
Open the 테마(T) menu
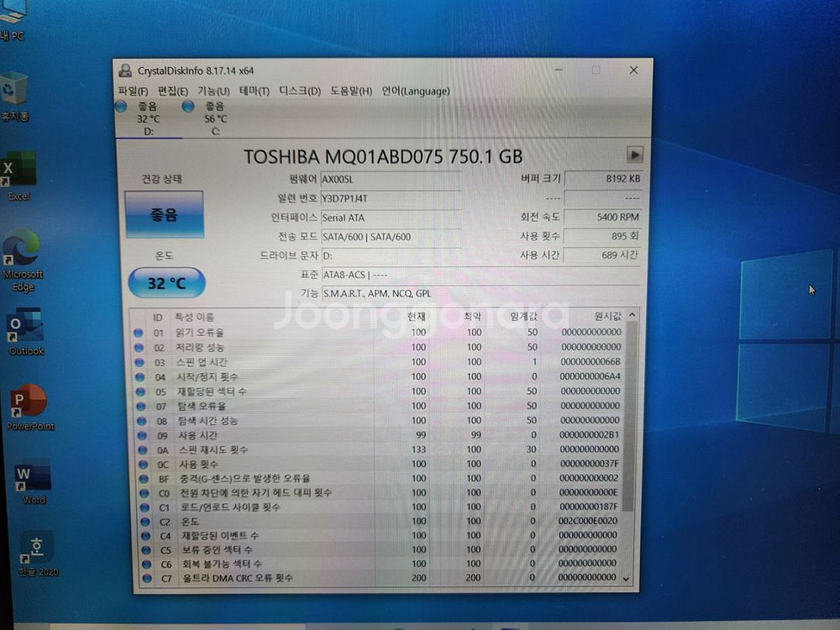click(x=254, y=91)
